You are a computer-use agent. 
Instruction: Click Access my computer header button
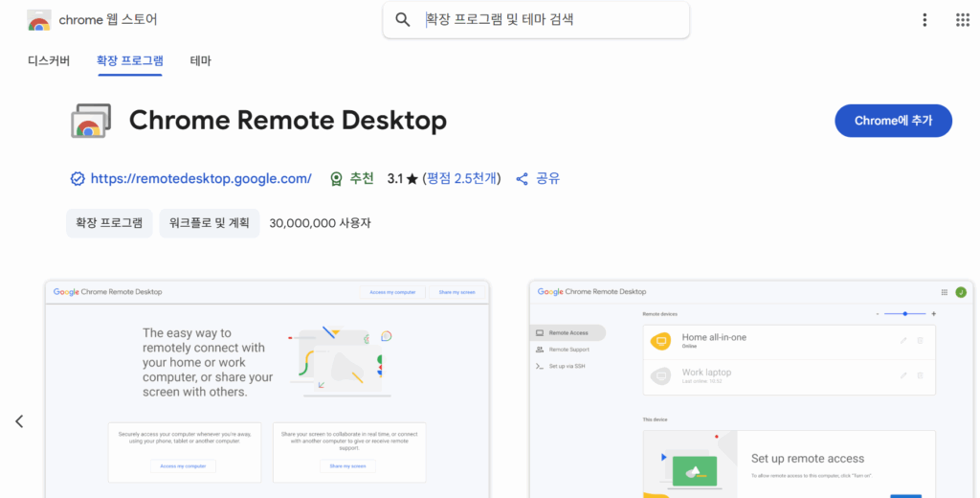pyautogui.click(x=392, y=292)
